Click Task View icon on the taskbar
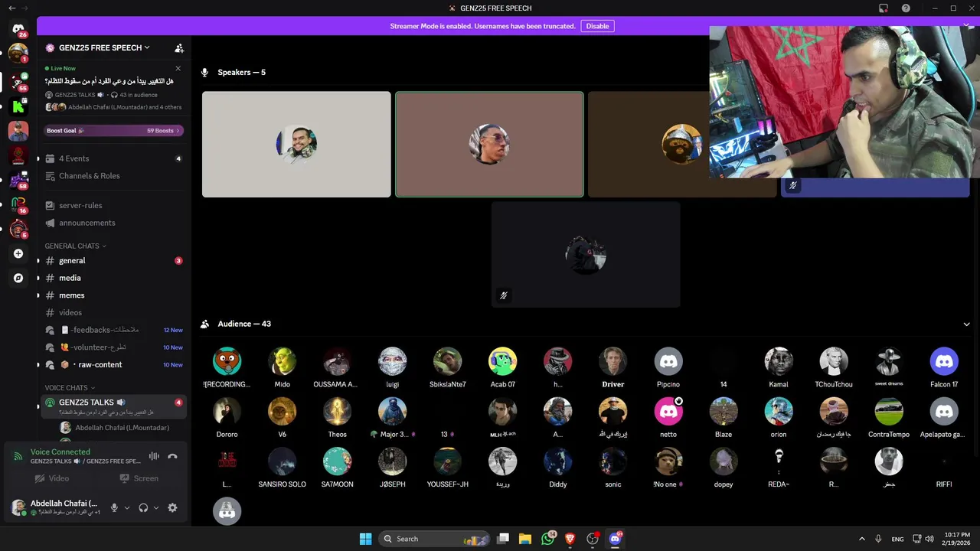The image size is (980, 551). coord(503,539)
